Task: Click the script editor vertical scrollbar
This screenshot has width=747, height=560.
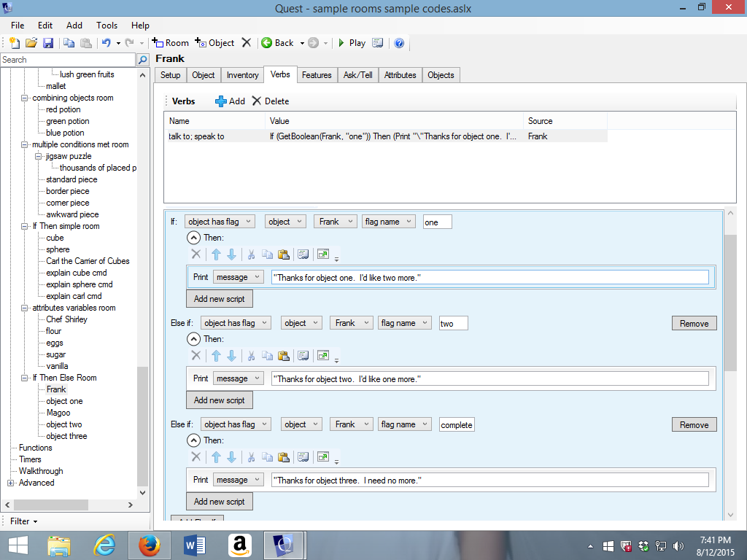Action: click(730, 303)
